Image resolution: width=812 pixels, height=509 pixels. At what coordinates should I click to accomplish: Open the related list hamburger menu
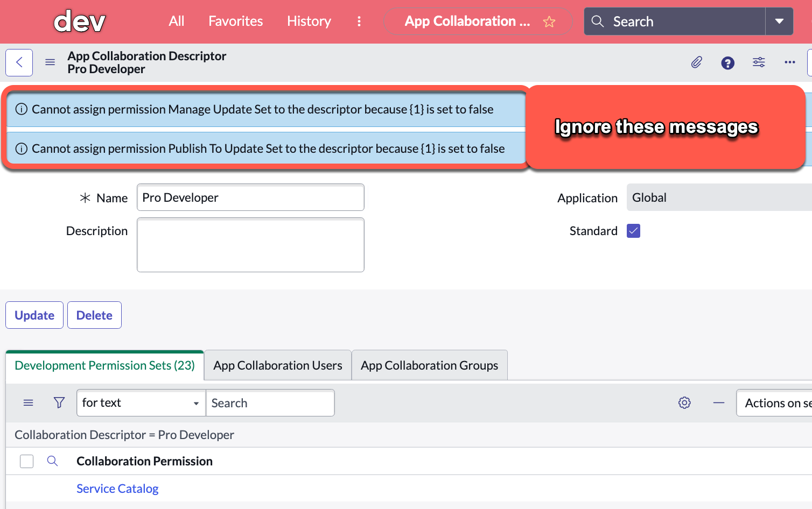[x=29, y=402]
